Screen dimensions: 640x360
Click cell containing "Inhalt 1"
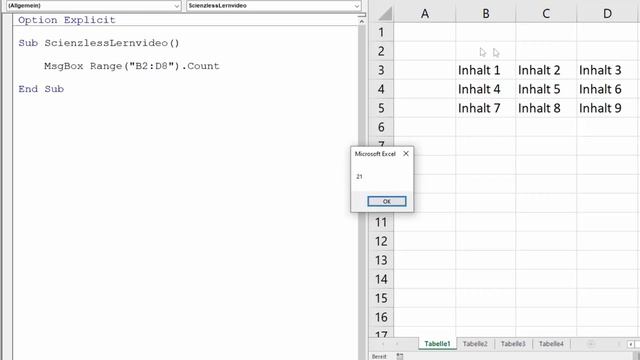pos(486,70)
